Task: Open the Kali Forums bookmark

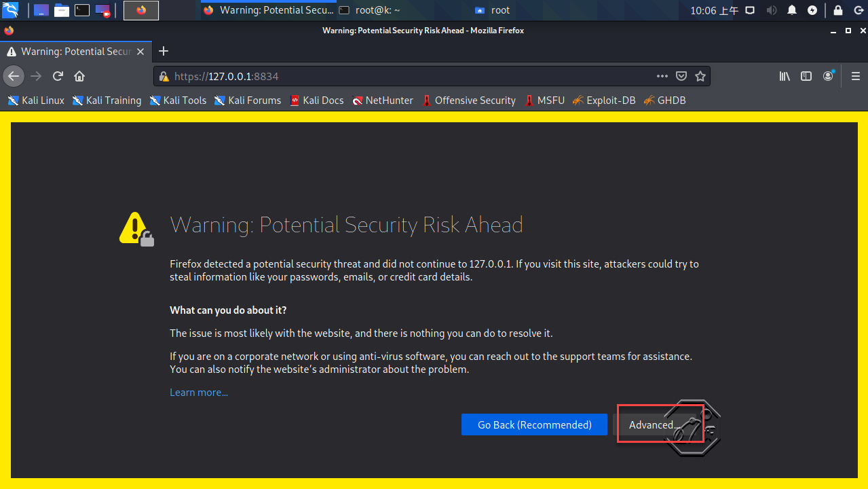Action: tap(248, 101)
